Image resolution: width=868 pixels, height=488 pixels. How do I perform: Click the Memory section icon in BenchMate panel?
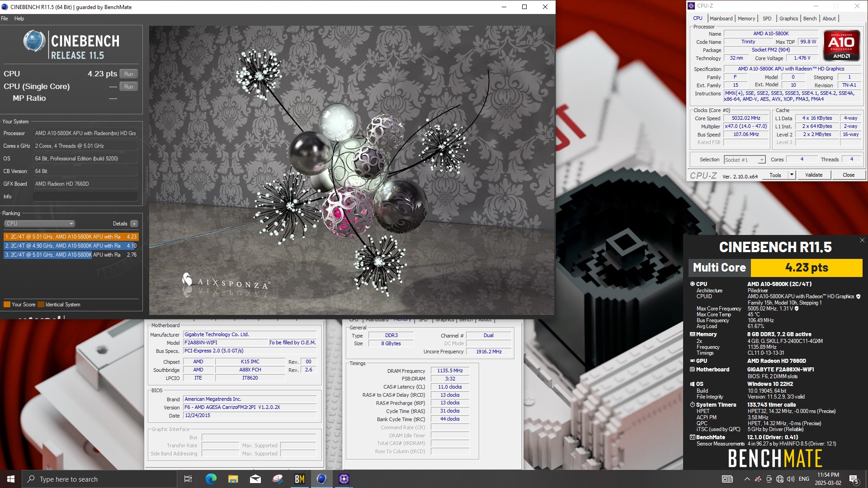tap(692, 334)
